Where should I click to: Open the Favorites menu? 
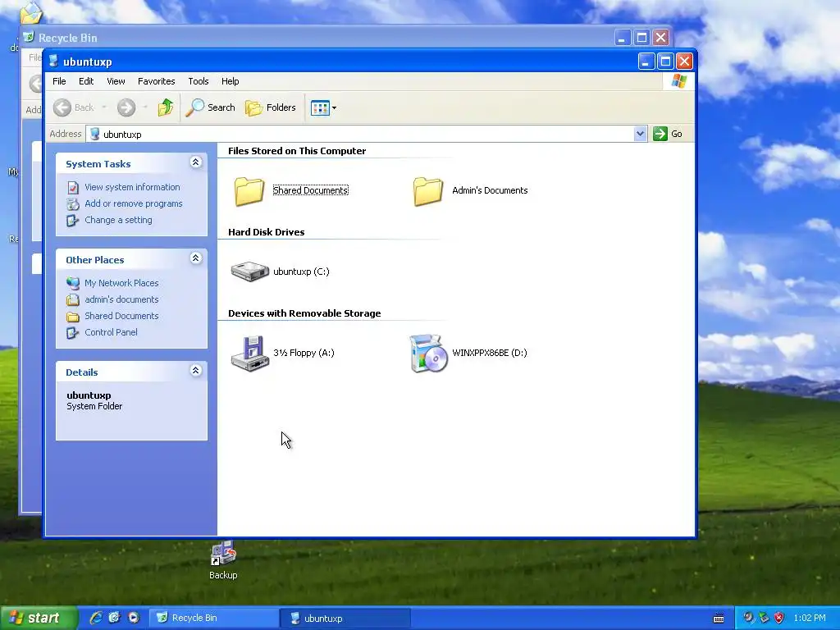(x=157, y=81)
